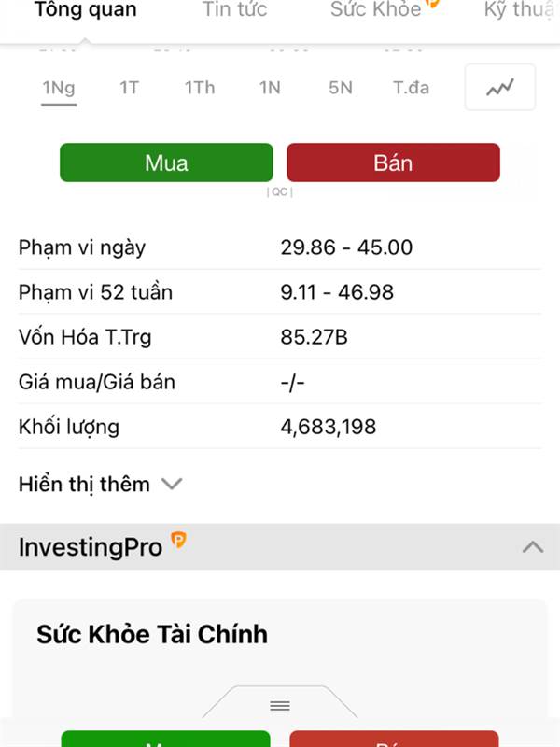Screen dimensions: 560x747
Task: Collapse the InvestingPro section chevron
Action: tap(533, 547)
